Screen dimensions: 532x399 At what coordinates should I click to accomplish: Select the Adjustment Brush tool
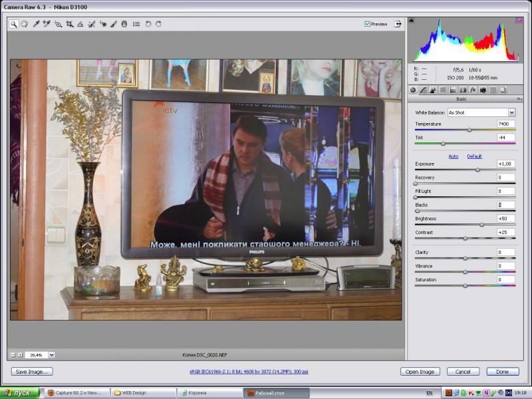click(114, 24)
